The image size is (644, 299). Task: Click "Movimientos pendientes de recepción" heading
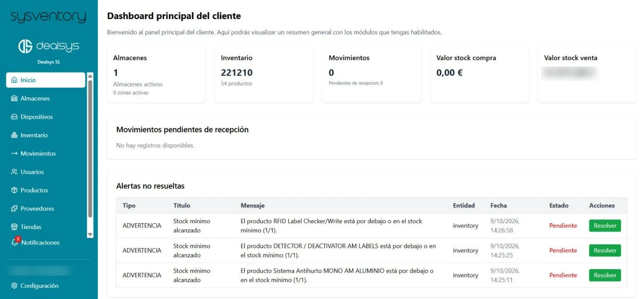coord(182,130)
